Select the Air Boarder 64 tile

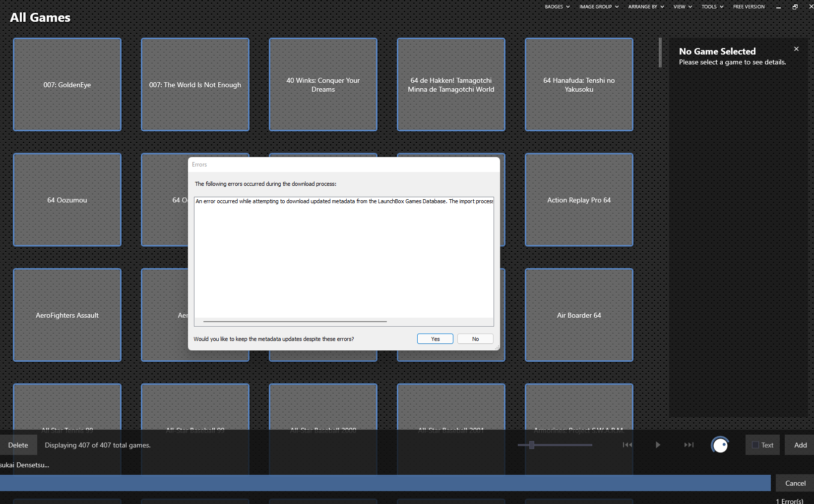pyautogui.click(x=579, y=315)
